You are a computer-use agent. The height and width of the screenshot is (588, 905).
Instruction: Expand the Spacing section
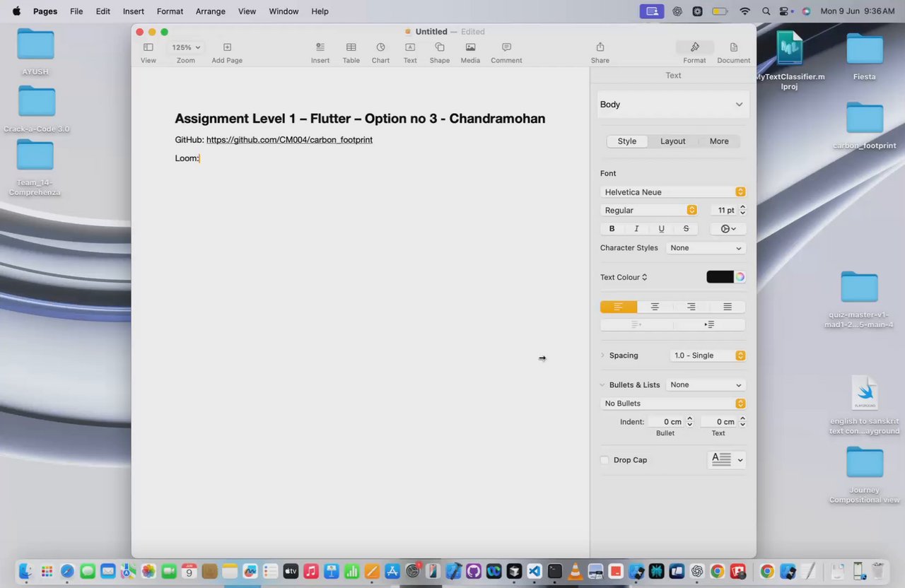coord(602,355)
